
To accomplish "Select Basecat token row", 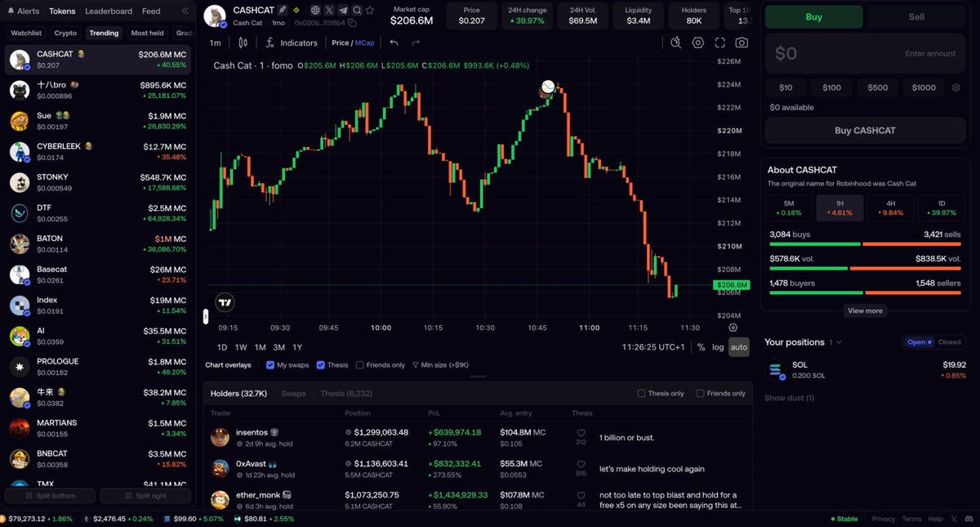I will coord(98,275).
